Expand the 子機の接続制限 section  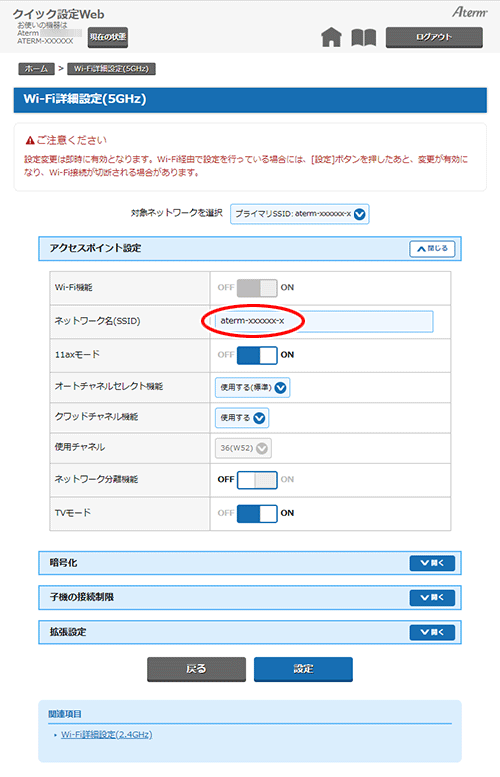click(432, 598)
